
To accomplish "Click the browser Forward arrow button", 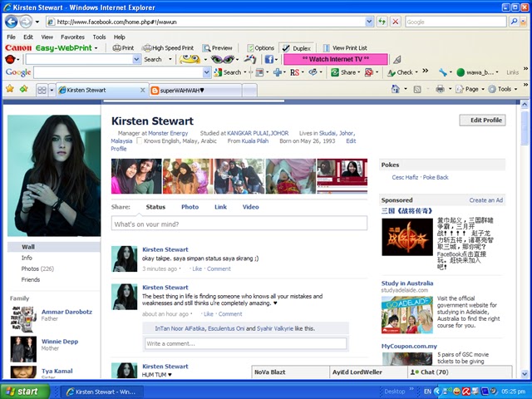I will point(26,22).
